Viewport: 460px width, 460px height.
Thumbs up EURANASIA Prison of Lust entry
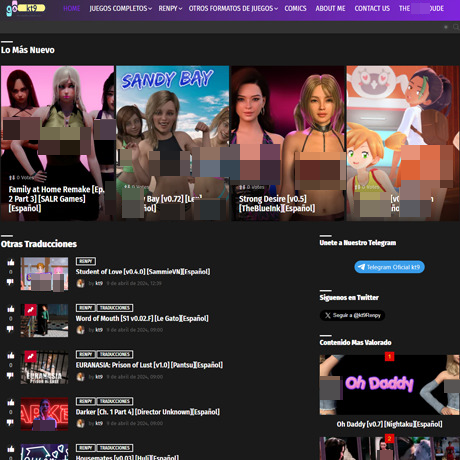tap(11, 356)
